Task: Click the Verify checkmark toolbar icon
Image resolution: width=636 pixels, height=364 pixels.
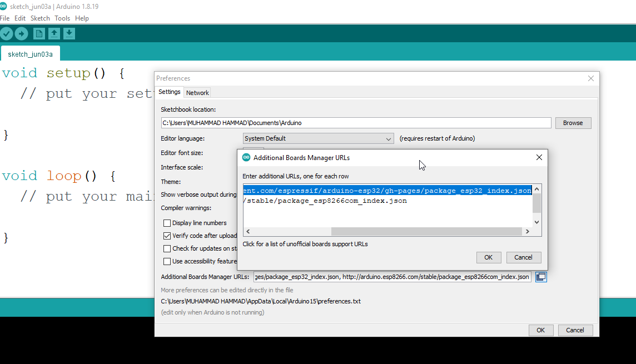Action: point(6,34)
